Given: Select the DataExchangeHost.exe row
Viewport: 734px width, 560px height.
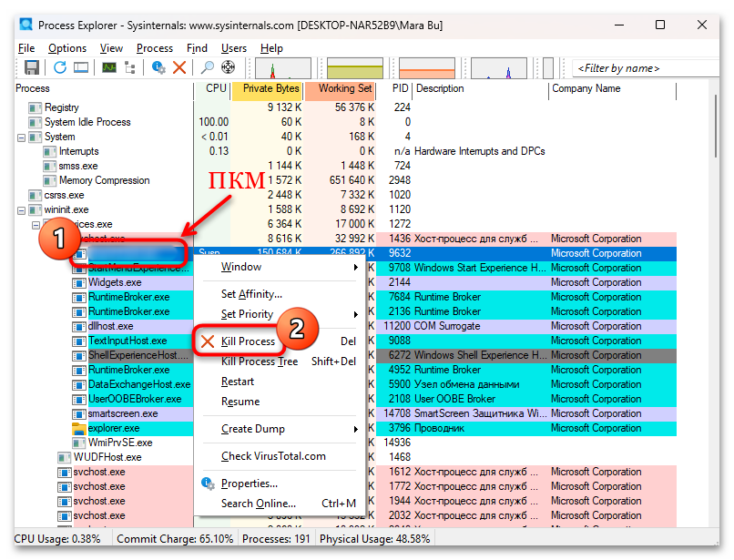Looking at the screenshot, I should pos(345,384).
